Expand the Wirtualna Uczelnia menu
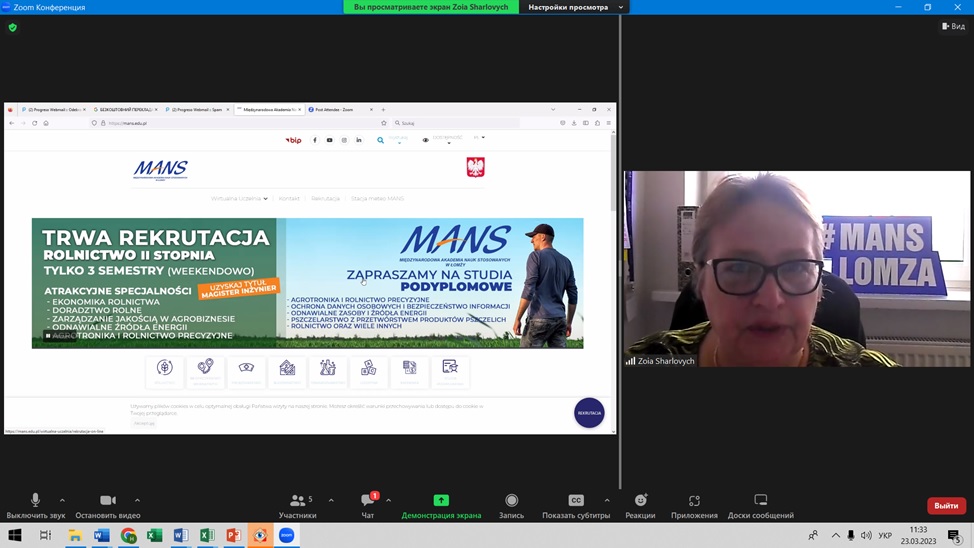This screenshot has height=548, width=974. tap(239, 199)
